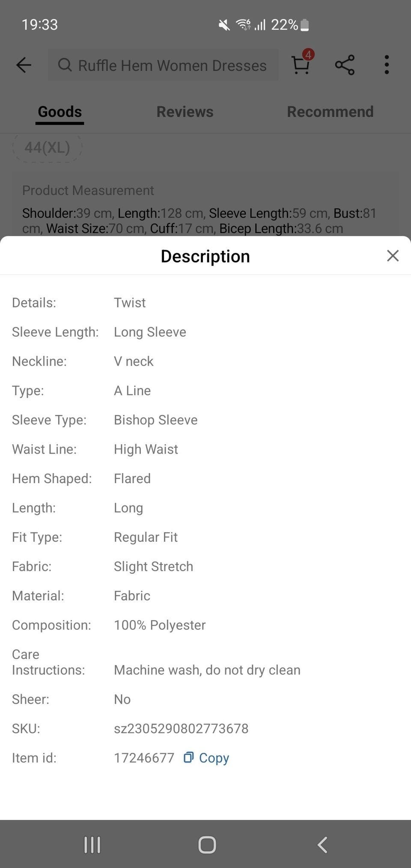The width and height of the screenshot is (411, 868).
Task: Tap the SKU number value
Action: [181, 728]
